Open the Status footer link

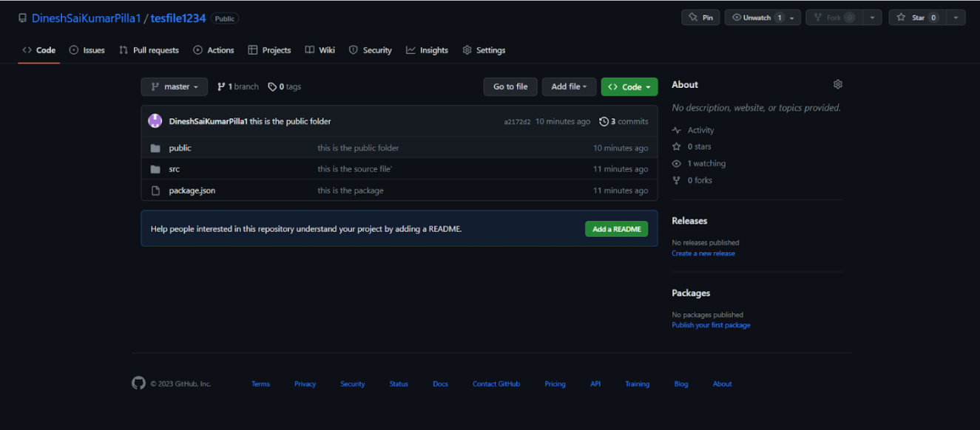(399, 384)
